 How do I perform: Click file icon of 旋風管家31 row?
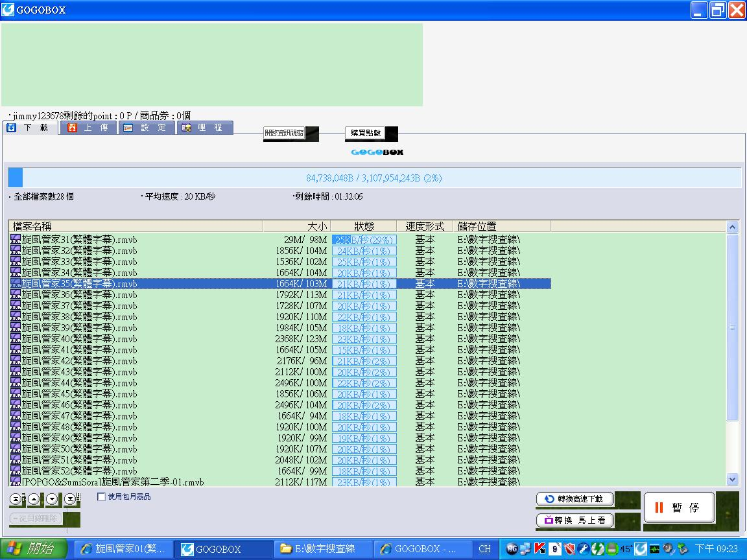[x=16, y=240]
